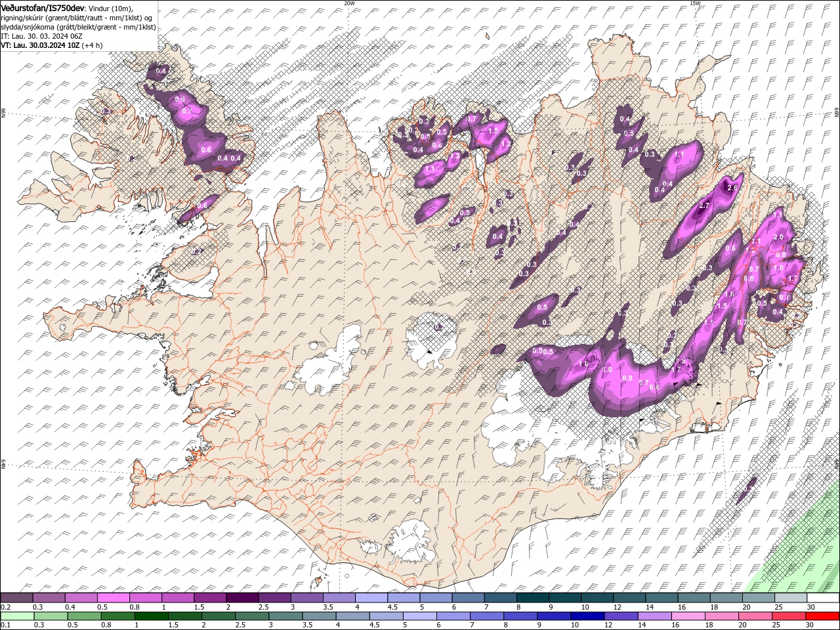Select the dark purple 2 swatch, upper legend row

[242, 598]
